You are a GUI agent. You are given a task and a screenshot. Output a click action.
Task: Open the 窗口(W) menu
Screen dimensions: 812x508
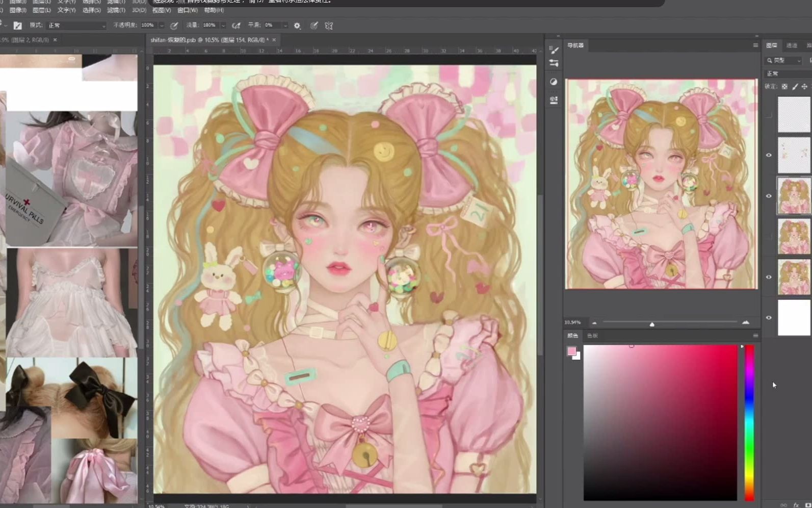point(188,10)
